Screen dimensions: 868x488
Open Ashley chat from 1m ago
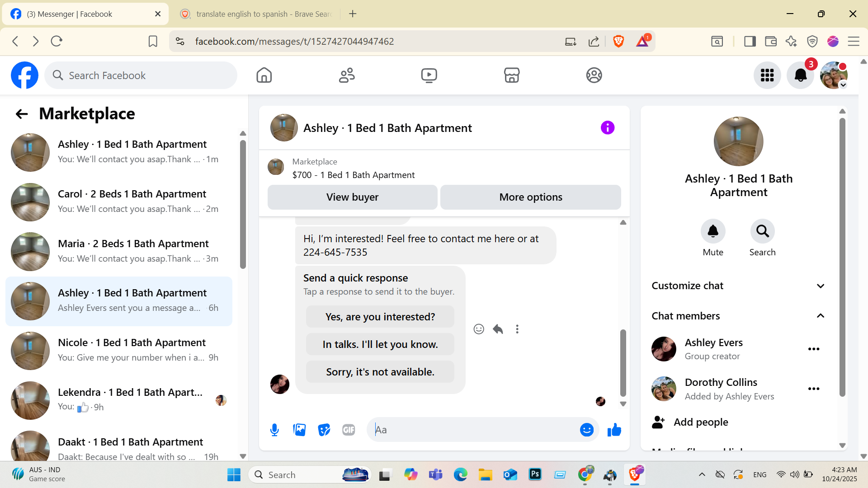pos(119,152)
